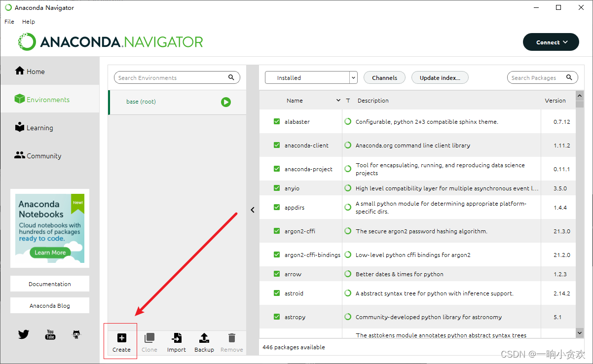Click the Update index... button
This screenshot has width=593, height=364.
click(x=440, y=77)
